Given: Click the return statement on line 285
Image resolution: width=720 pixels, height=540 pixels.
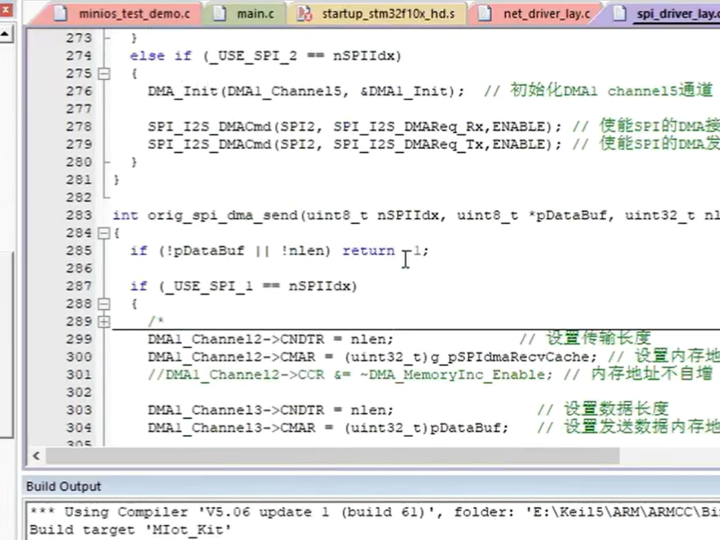Looking at the screenshot, I should click(x=367, y=251).
